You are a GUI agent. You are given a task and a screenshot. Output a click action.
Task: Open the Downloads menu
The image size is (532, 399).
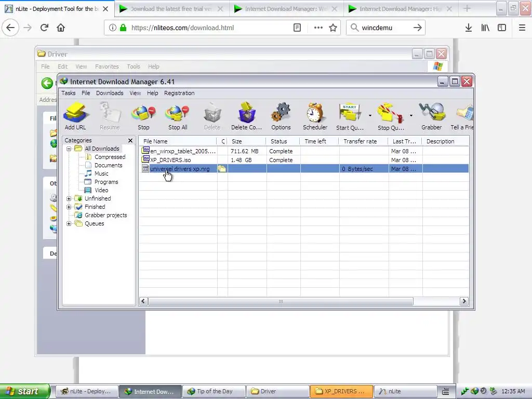(x=110, y=93)
